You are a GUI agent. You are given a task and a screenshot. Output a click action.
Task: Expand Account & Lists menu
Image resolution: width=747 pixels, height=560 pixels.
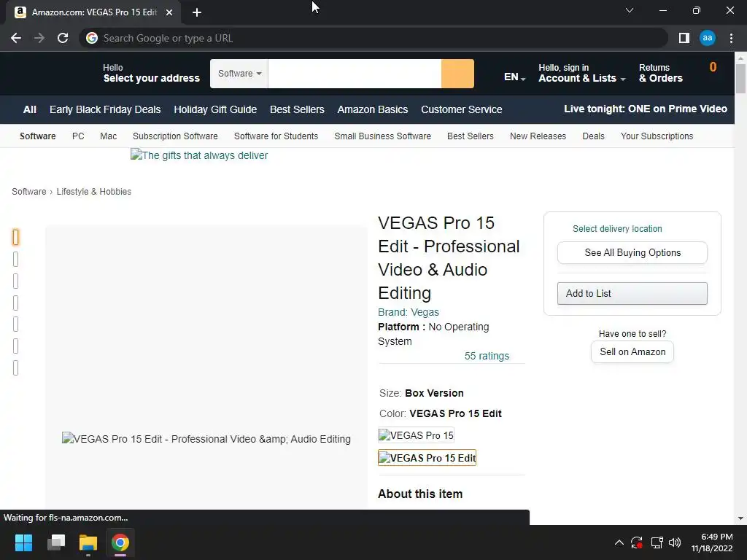[x=581, y=74]
